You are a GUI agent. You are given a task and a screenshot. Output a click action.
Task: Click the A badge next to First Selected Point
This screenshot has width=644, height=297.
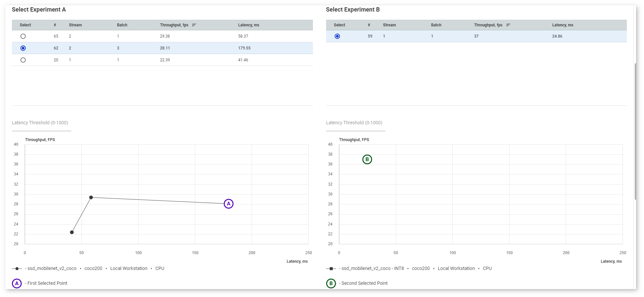point(17,283)
